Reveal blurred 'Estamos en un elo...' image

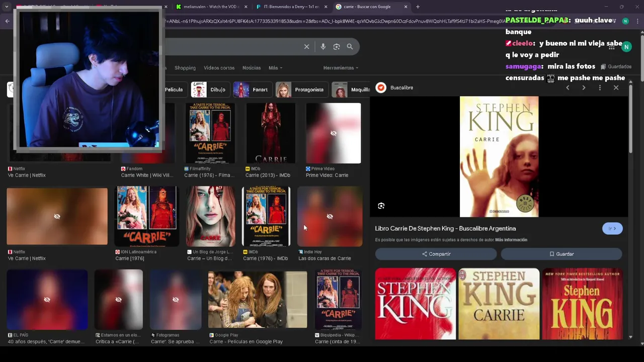point(118,300)
